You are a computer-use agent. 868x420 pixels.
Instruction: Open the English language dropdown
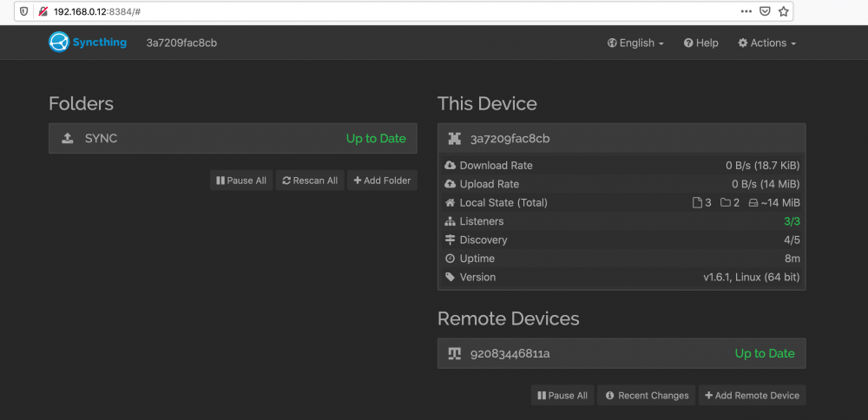coord(635,43)
